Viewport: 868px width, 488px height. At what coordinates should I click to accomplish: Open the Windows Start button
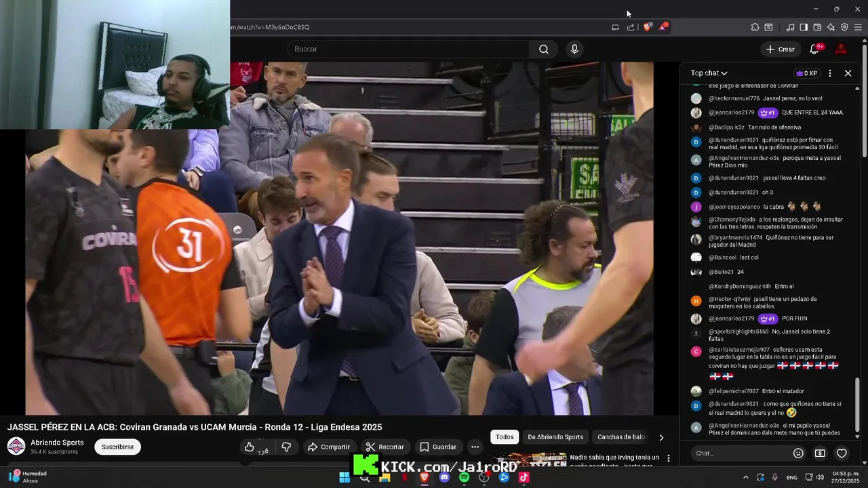344,477
